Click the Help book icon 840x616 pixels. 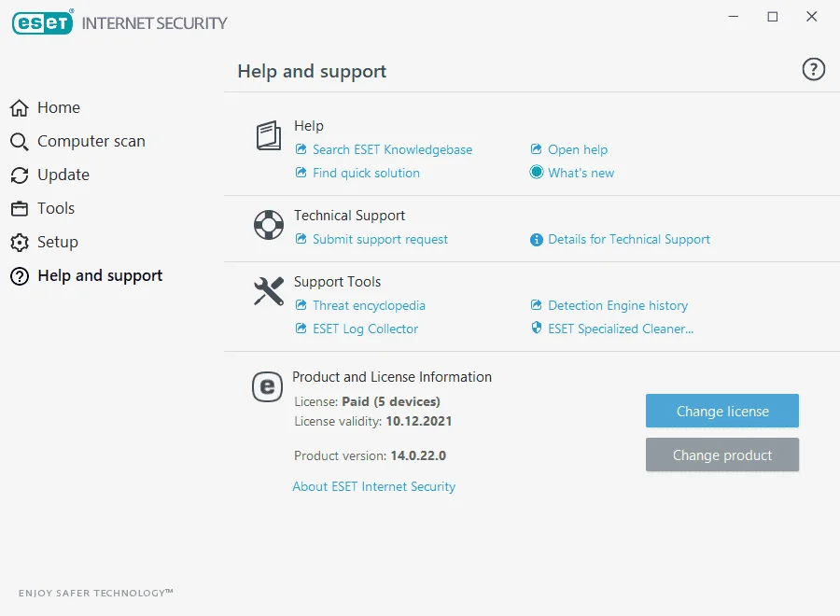click(269, 135)
